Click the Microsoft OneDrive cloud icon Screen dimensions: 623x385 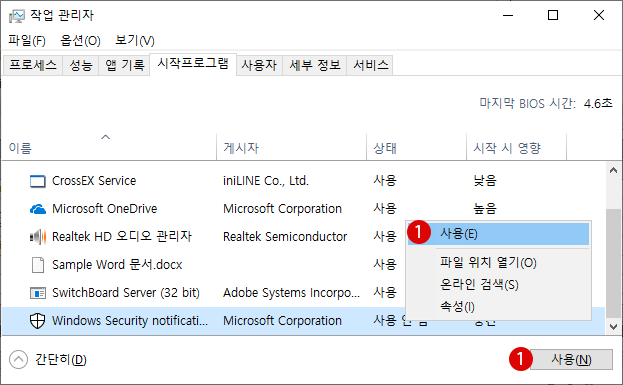(38, 209)
